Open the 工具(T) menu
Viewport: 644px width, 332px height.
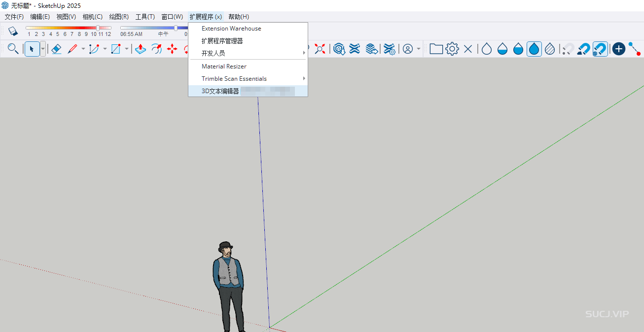145,17
